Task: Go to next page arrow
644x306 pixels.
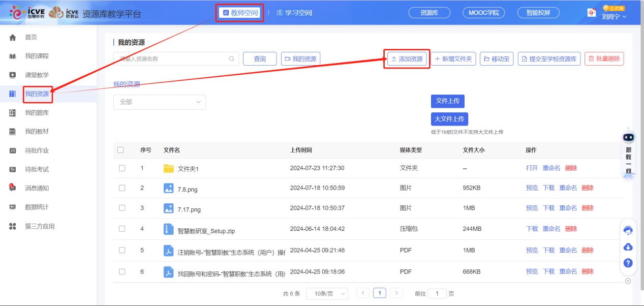Action: point(396,293)
